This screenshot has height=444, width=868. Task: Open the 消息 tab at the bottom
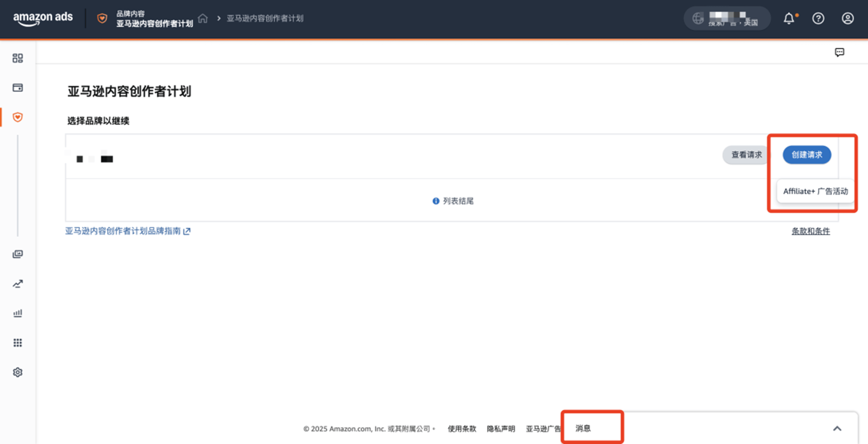[x=583, y=428]
